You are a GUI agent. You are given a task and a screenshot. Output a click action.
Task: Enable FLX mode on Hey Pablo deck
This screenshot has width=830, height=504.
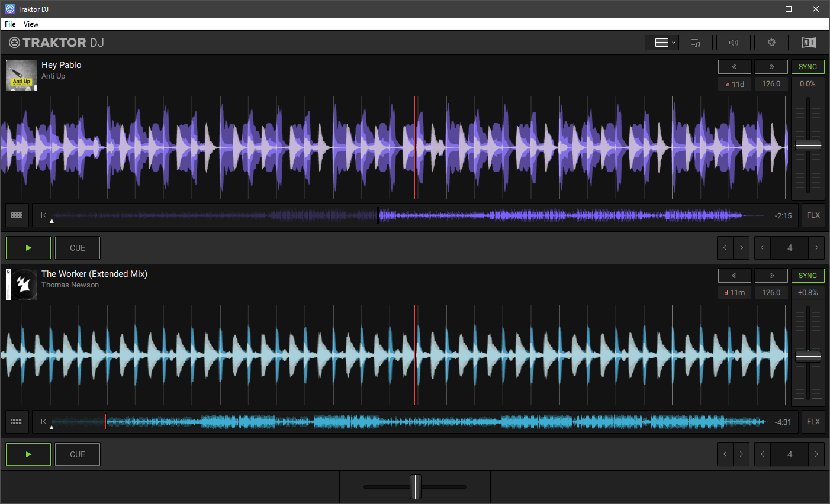pos(813,215)
